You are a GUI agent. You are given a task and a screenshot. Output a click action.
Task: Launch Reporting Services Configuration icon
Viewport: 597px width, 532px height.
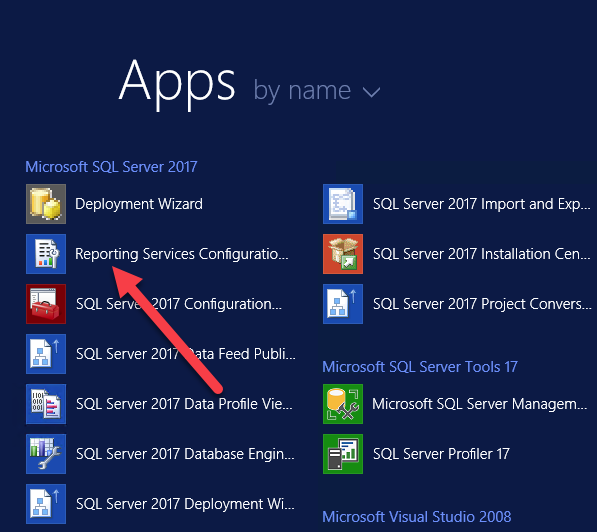click(46, 254)
